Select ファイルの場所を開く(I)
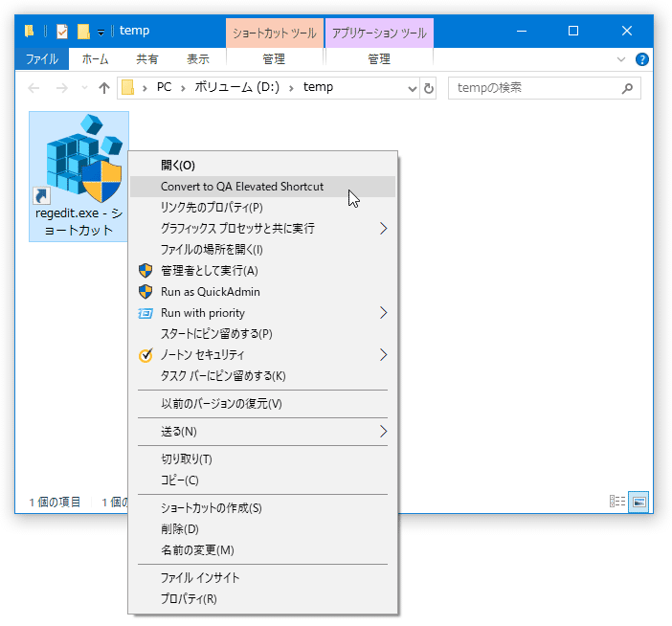This screenshot has width=672, height=626. [x=262, y=250]
